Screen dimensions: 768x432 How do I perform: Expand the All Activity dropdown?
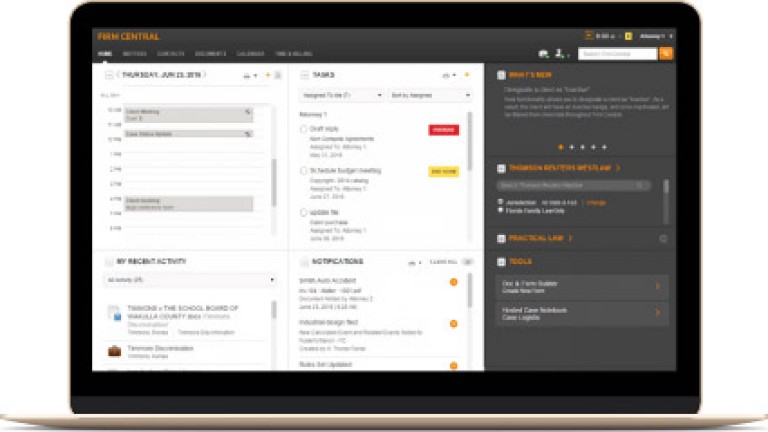(188, 280)
